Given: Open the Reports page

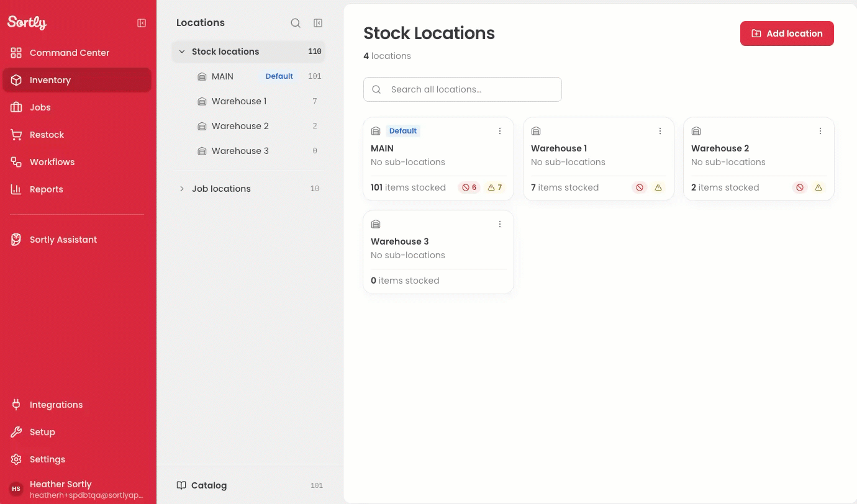Looking at the screenshot, I should (x=77, y=189).
